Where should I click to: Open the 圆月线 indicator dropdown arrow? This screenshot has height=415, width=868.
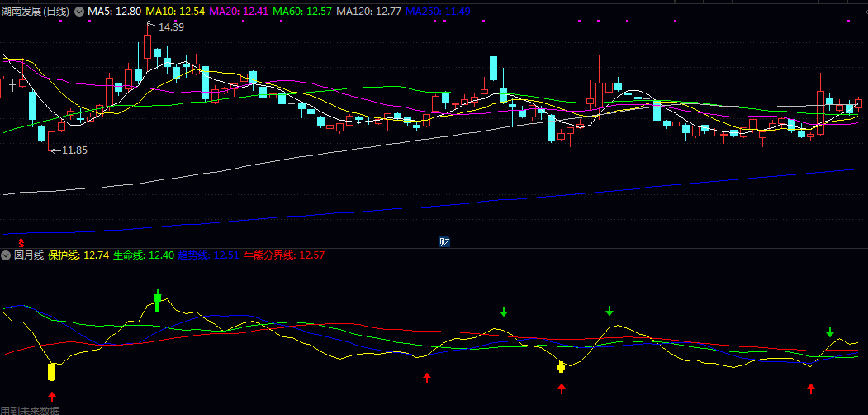click(7, 255)
